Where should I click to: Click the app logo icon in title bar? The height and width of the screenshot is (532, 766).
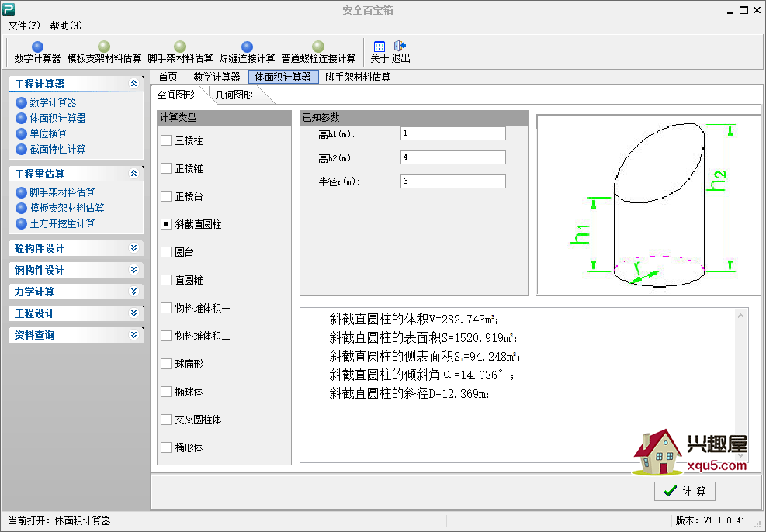pyautogui.click(x=9, y=9)
